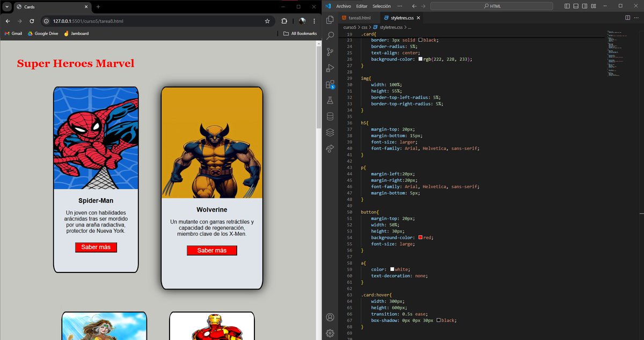The width and height of the screenshot is (644, 340).
Task: Open red color swatch in button rule
Action: coord(420,238)
